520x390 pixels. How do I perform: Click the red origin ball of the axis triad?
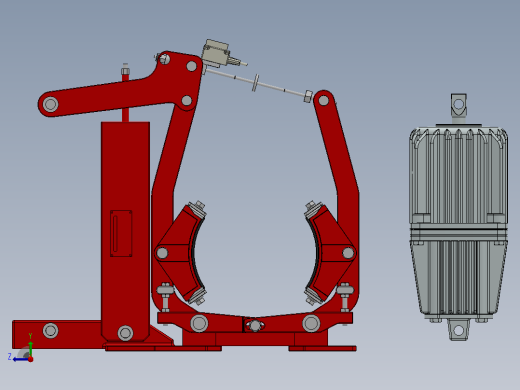tap(30, 359)
